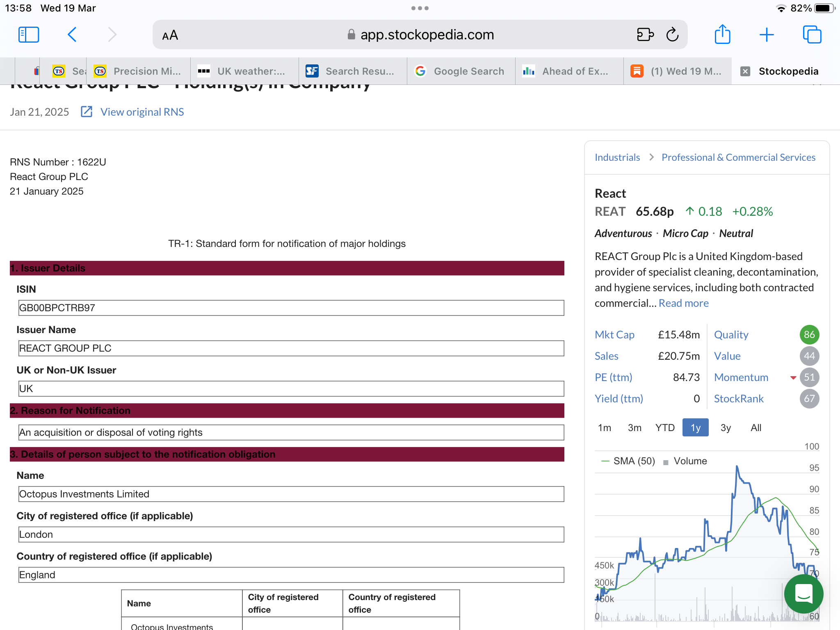This screenshot has height=630, width=840.
Task: Add a new Safari tab
Action: point(766,35)
